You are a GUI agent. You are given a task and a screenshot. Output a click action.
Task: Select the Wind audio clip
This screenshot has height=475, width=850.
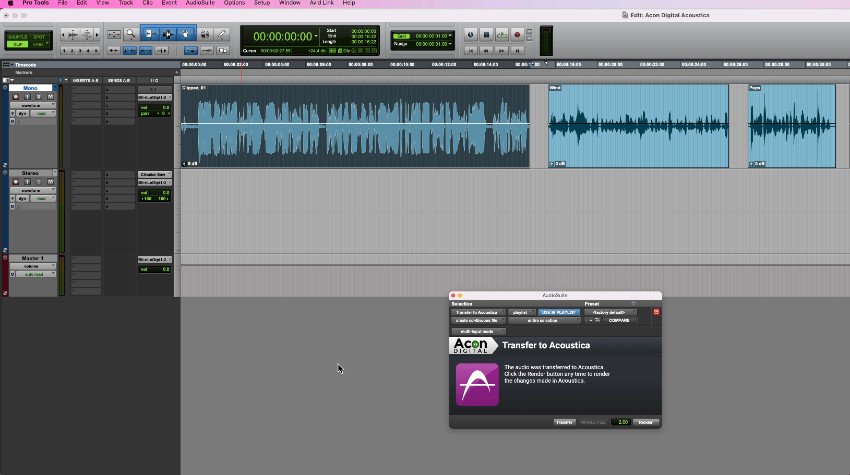click(638, 126)
